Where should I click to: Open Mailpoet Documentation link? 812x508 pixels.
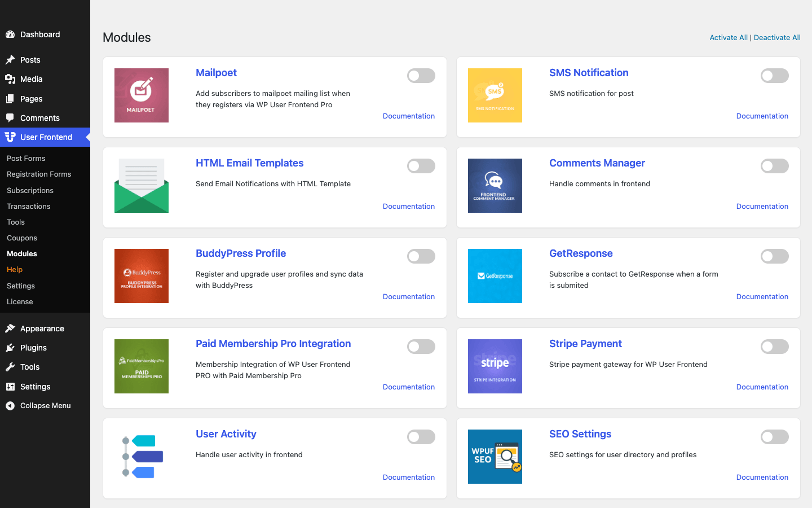point(409,116)
